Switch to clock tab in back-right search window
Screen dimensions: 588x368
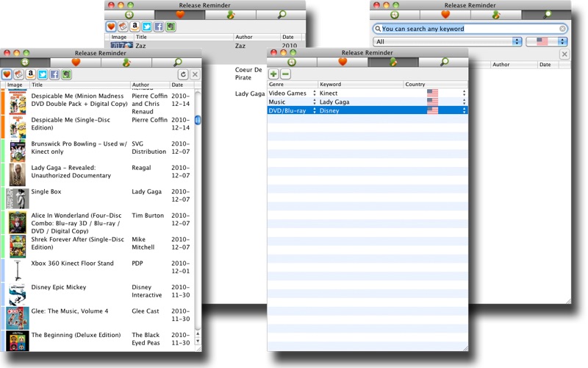tap(395, 15)
